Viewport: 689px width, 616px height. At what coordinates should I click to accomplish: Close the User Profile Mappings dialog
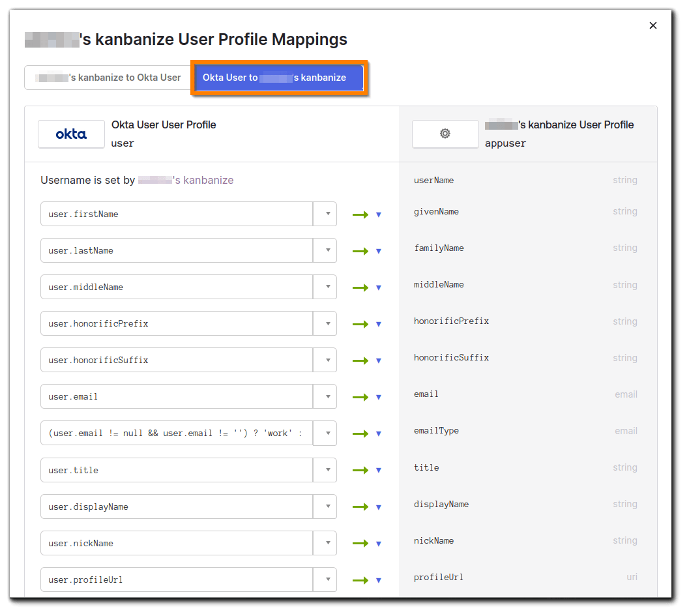653,25
